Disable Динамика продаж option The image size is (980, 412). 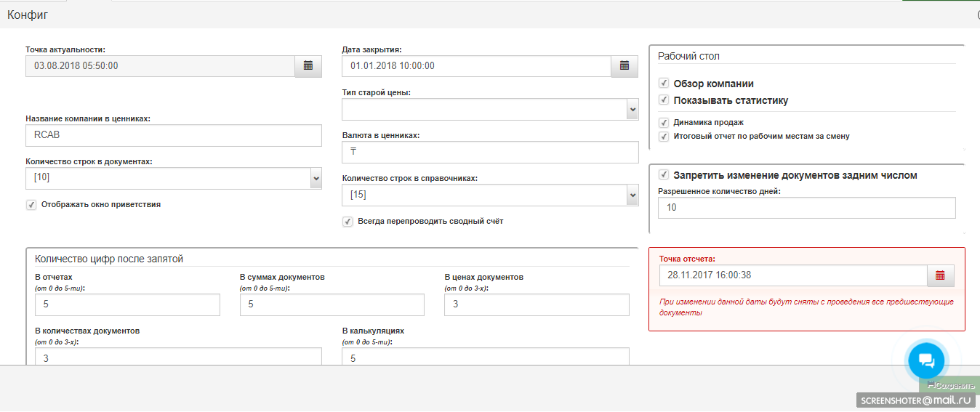(x=664, y=123)
